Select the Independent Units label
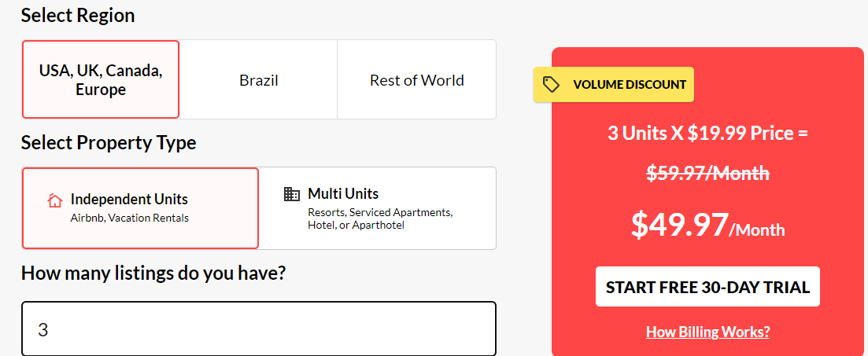The image size is (868, 356). [x=129, y=199]
